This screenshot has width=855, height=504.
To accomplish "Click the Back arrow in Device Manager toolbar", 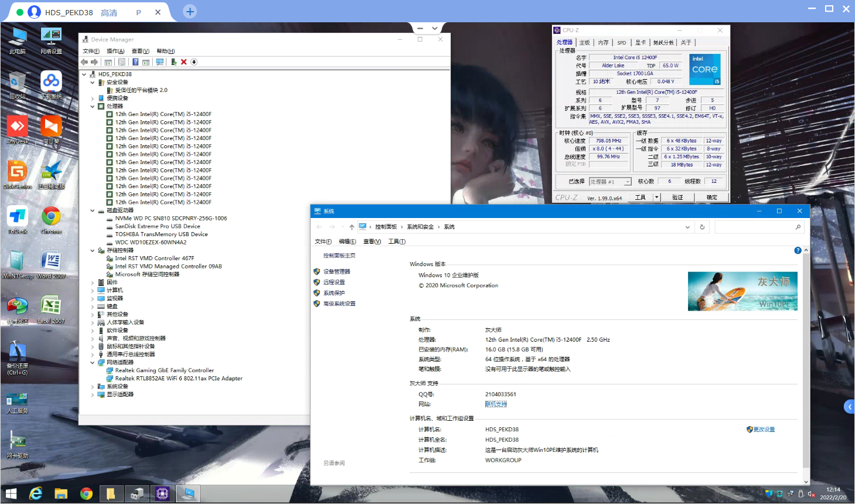I will [x=84, y=62].
